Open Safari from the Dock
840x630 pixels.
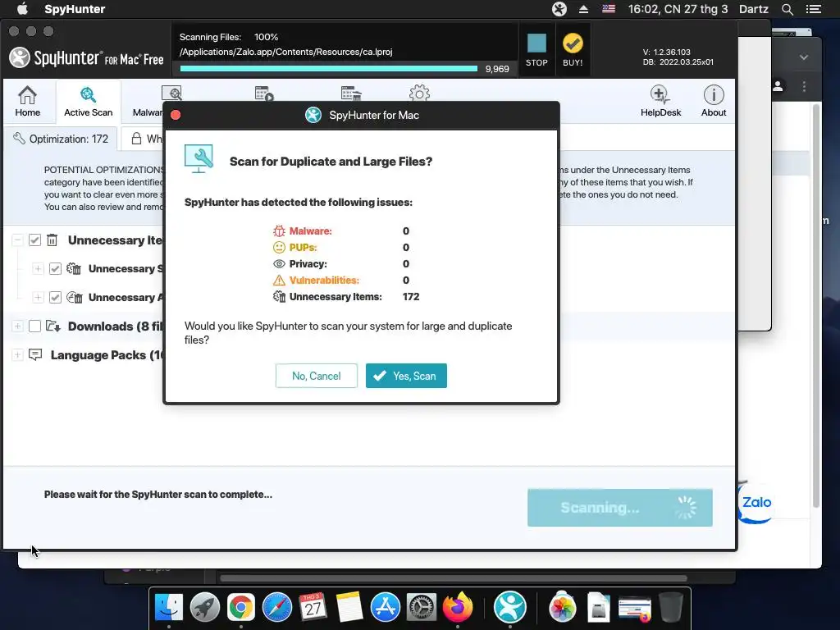[277, 607]
